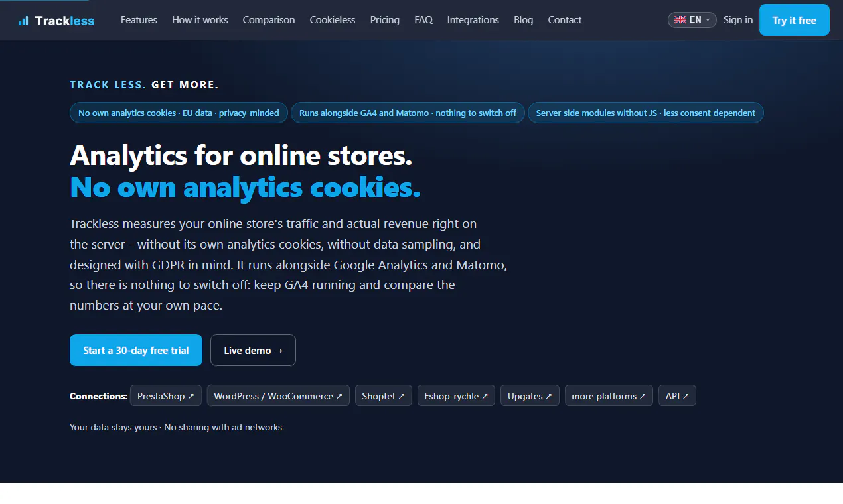The image size is (843, 504).
Task: Open the Contact navigation link
Action: [565, 20]
